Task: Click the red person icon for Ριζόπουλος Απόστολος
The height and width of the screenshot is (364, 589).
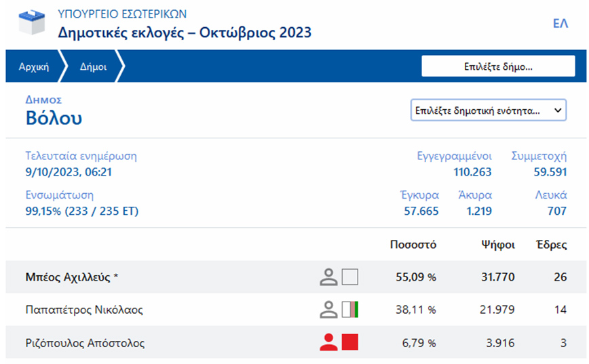Action: point(329,343)
